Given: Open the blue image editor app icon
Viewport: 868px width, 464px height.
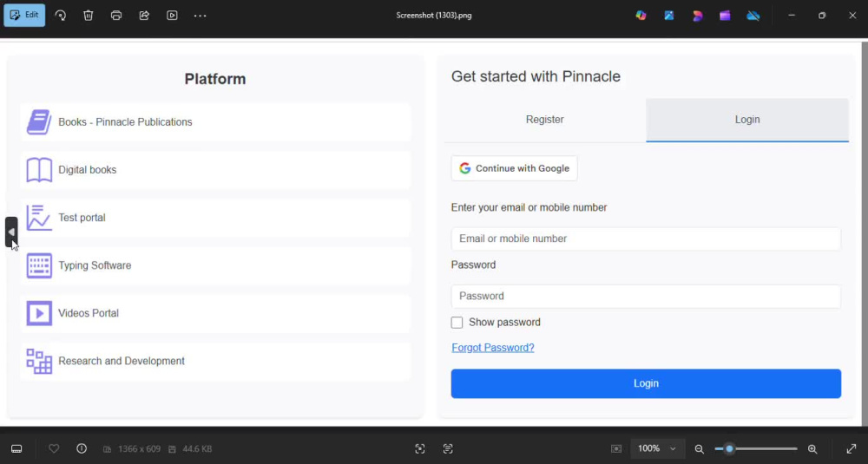Looking at the screenshot, I should [x=669, y=16].
